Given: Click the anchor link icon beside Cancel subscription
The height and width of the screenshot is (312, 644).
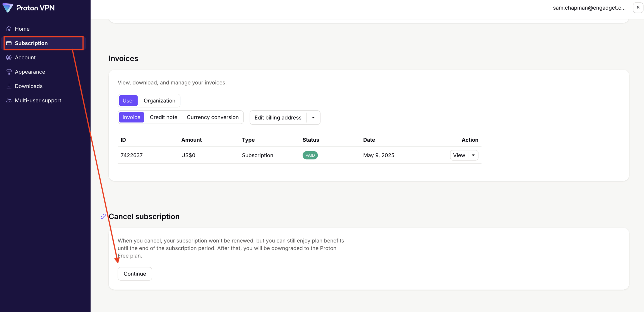Looking at the screenshot, I should [x=103, y=216].
